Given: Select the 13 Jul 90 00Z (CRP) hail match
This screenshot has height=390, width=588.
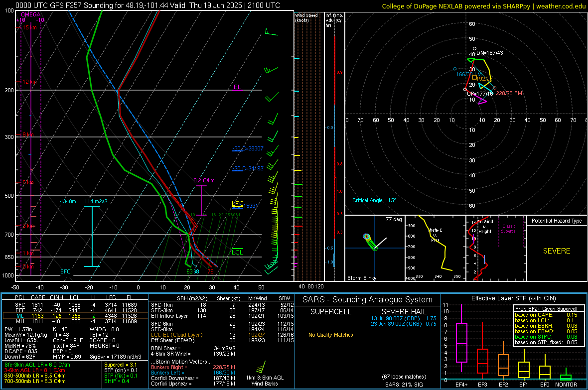Looking at the screenshot, I should coord(404,318).
